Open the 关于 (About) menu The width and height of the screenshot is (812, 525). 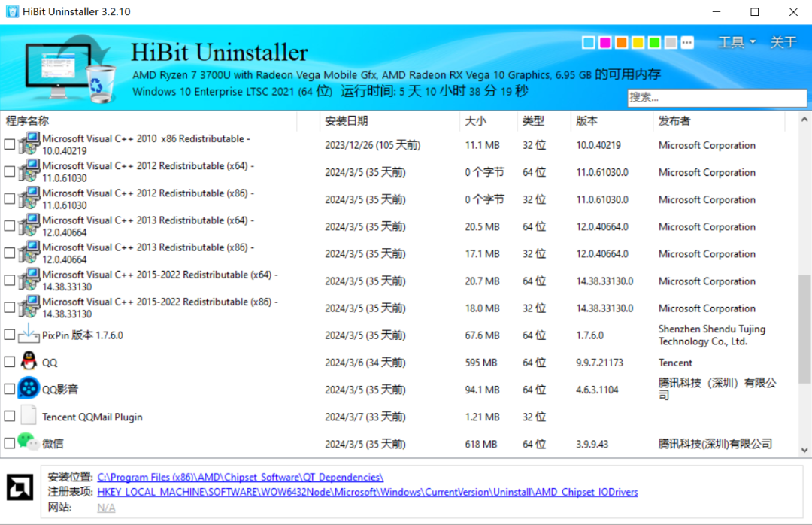783,42
